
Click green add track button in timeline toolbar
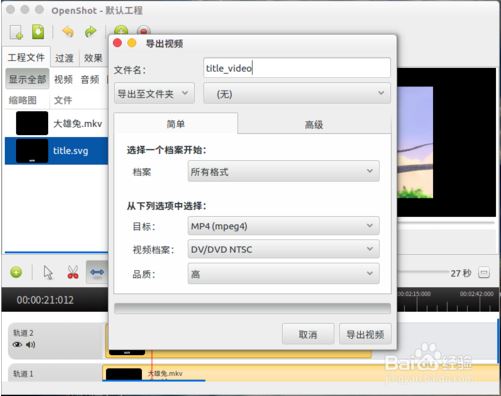[16, 272]
